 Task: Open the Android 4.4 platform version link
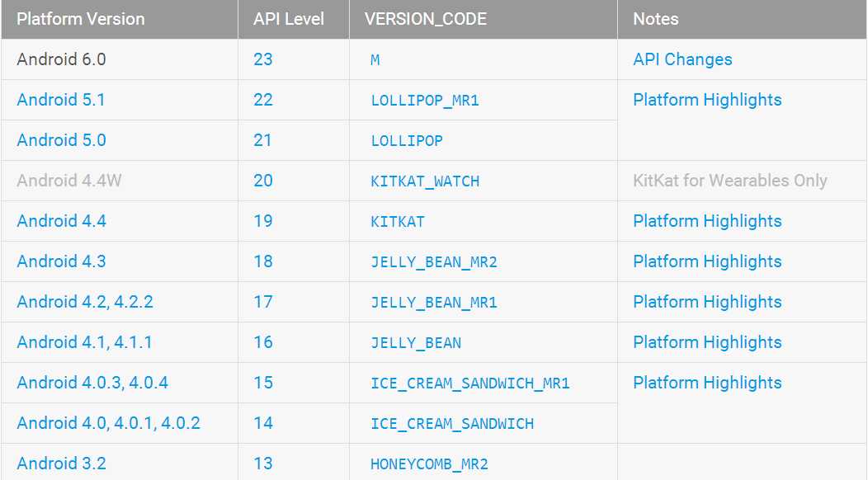pyautogui.click(x=61, y=221)
